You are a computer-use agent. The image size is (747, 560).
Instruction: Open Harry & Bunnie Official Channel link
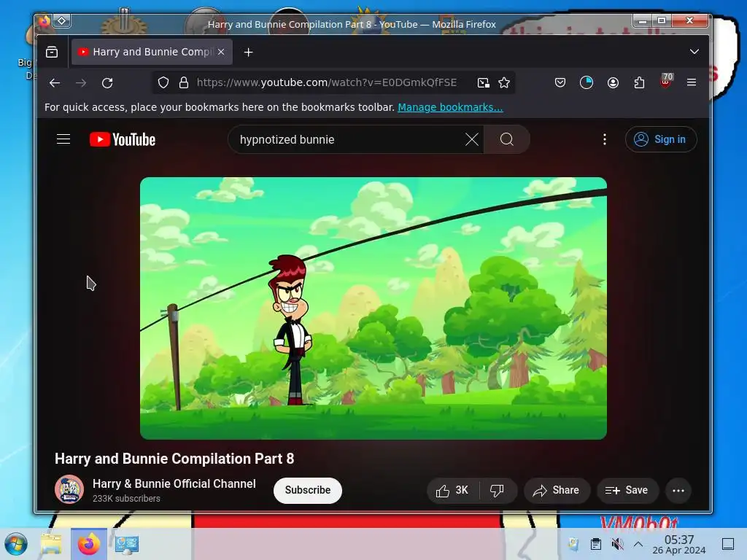(x=174, y=484)
